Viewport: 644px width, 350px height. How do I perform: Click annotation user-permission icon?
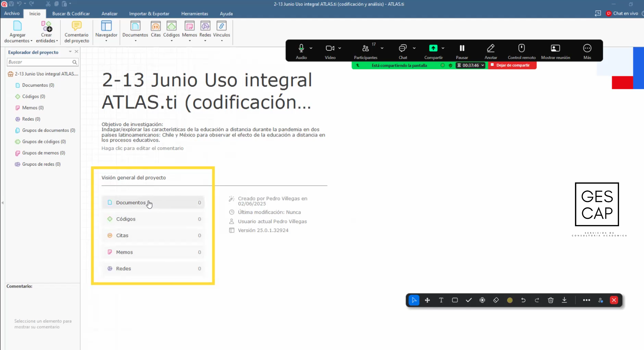(601, 300)
